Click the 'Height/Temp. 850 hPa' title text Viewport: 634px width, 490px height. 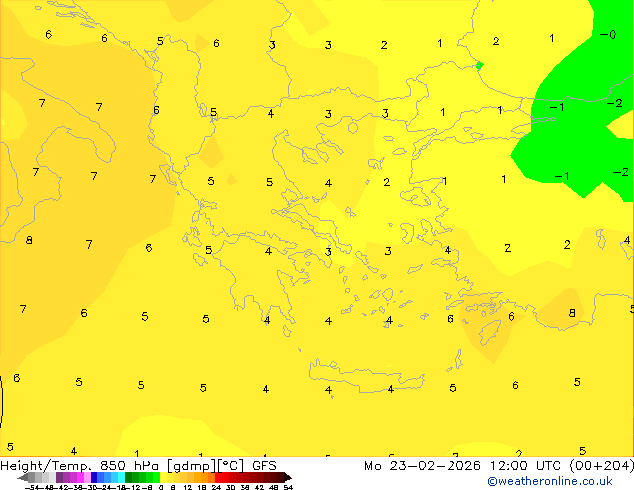79,466
